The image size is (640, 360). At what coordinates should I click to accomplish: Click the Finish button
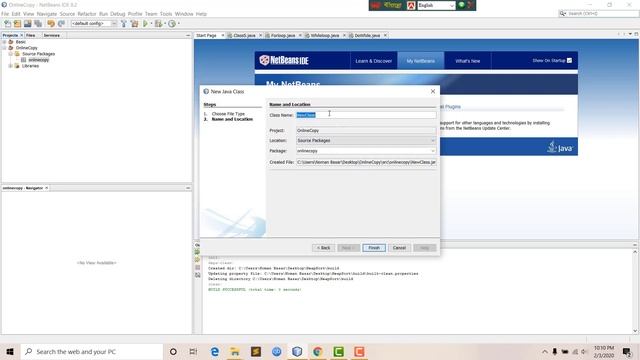click(x=374, y=248)
